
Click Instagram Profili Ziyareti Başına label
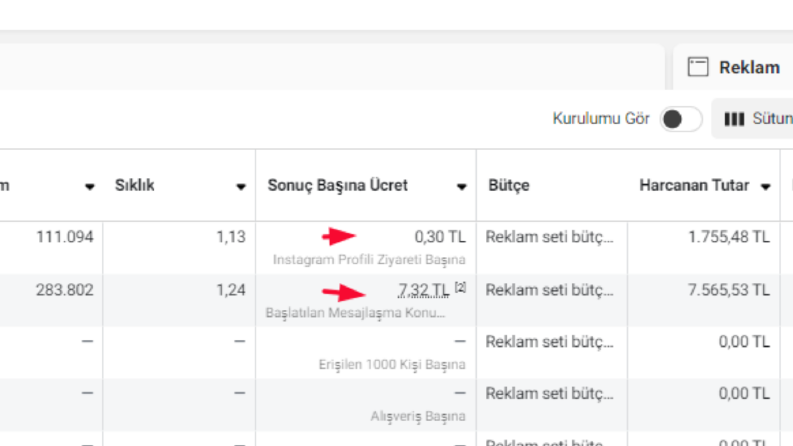[x=369, y=259]
